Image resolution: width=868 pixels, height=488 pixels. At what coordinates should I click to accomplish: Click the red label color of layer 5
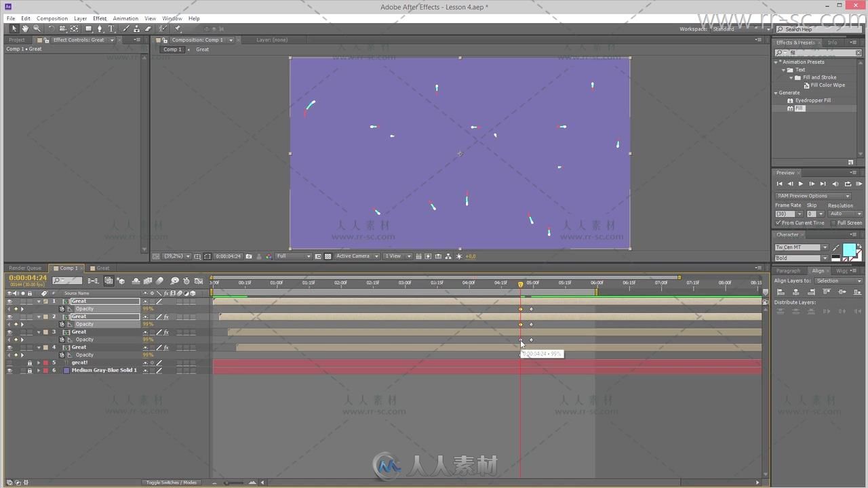(45, 363)
